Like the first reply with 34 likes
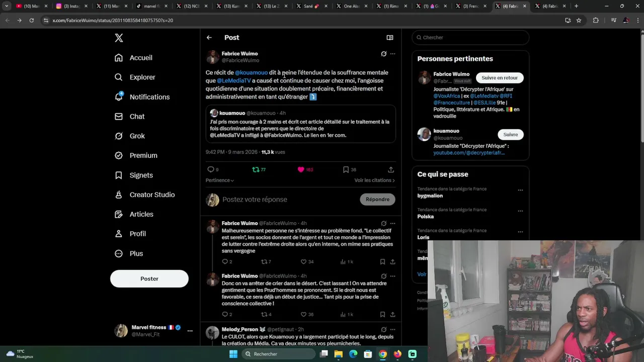This screenshot has height=362, width=644. point(307,262)
